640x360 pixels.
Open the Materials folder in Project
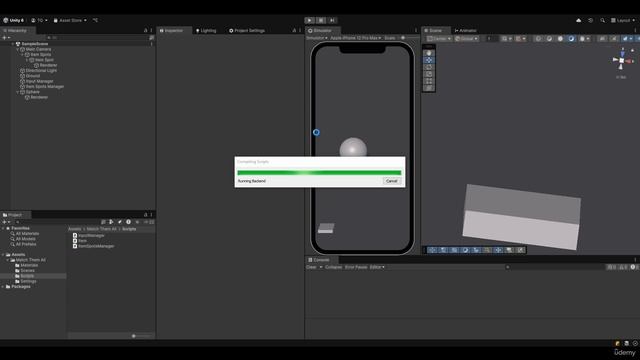pyautogui.click(x=27, y=265)
